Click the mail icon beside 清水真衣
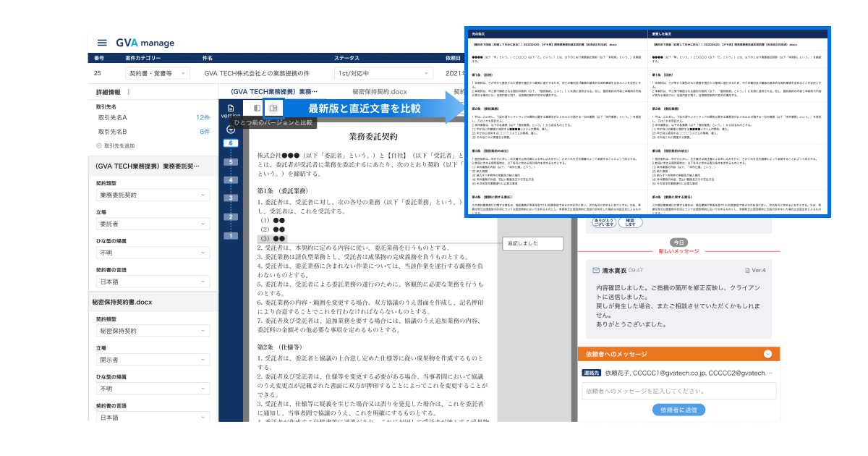868x456 pixels. click(596, 270)
